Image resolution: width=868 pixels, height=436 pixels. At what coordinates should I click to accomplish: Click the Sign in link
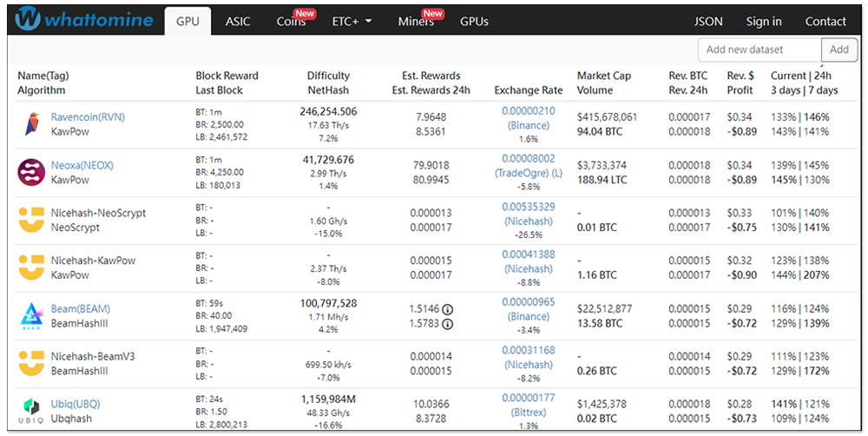(764, 22)
